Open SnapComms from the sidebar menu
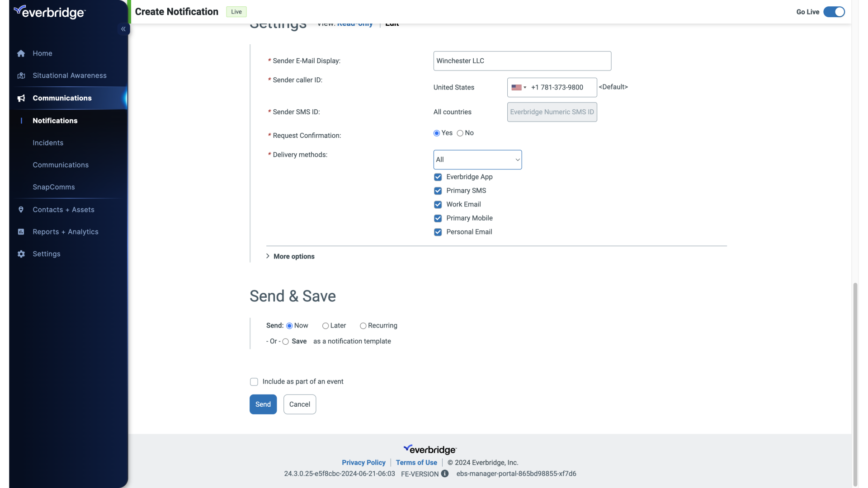 click(x=53, y=187)
